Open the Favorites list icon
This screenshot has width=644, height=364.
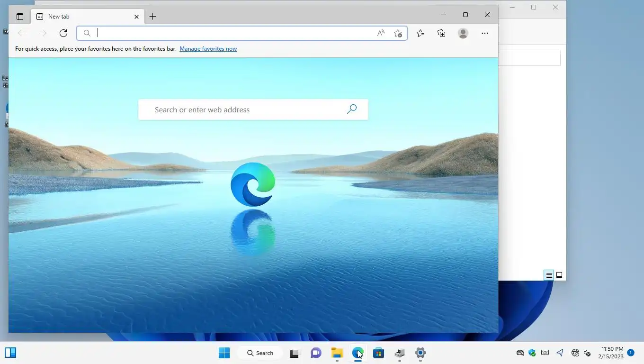click(420, 33)
